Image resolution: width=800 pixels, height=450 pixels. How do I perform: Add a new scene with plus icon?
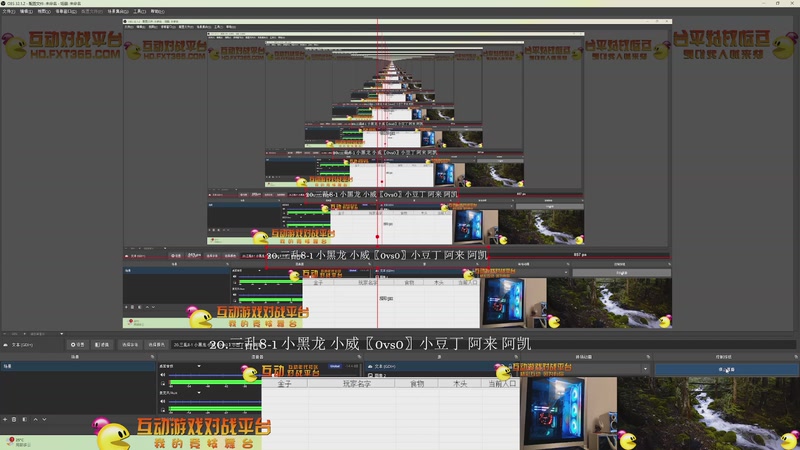pyautogui.click(x=5, y=419)
